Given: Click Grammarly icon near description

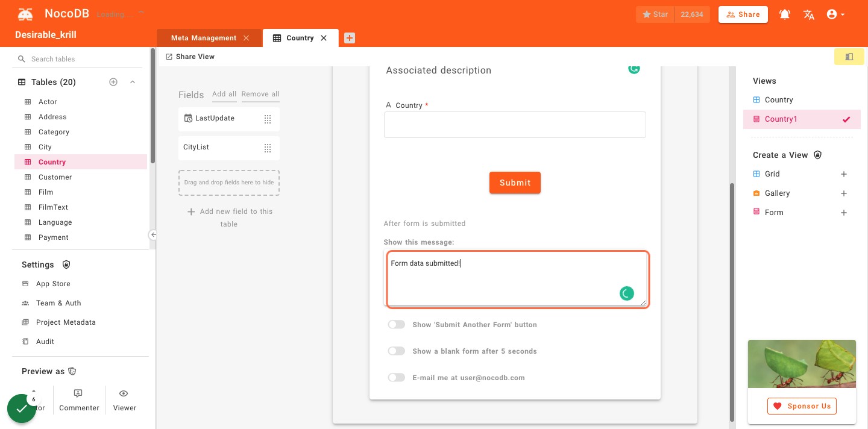Looking at the screenshot, I should pyautogui.click(x=634, y=69).
